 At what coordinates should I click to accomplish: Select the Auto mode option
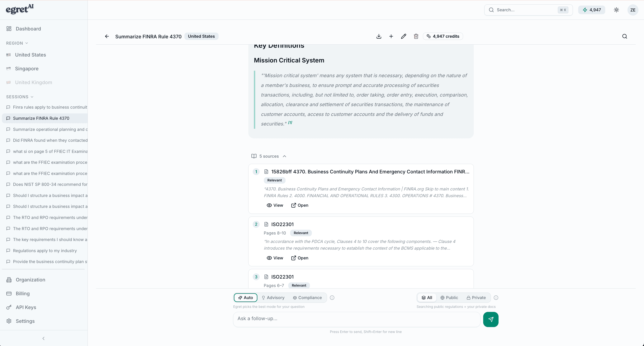(x=245, y=298)
